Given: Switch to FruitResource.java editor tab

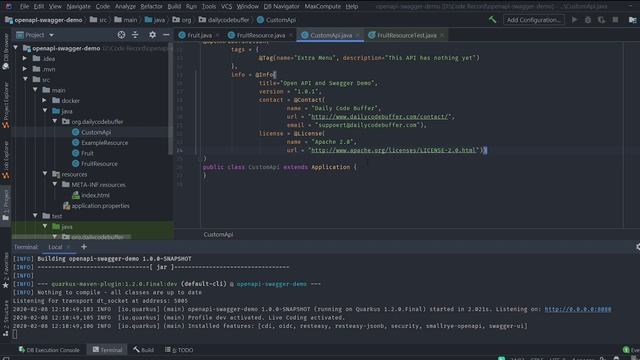Looking at the screenshot, I should pos(260,35).
